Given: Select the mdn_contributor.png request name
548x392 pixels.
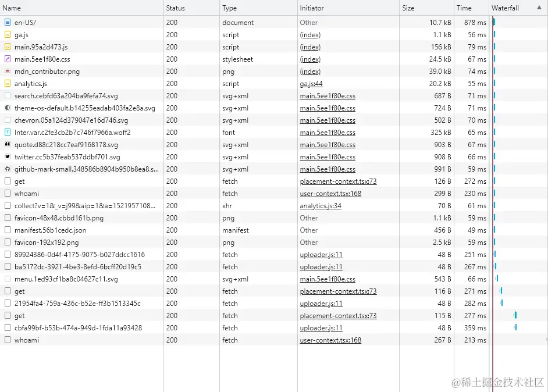Looking at the screenshot, I should point(47,72).
